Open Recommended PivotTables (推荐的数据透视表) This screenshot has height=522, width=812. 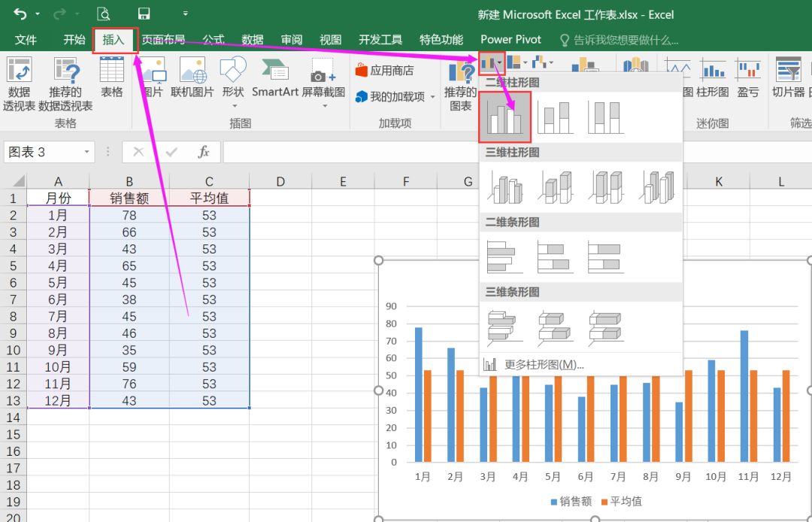tap(65, 84)
